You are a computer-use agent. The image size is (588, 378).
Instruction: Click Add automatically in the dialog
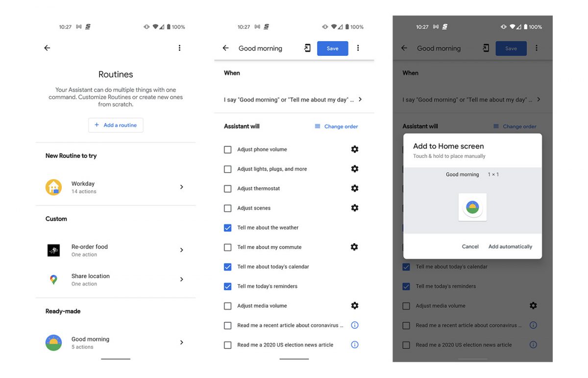click(511, 247)
